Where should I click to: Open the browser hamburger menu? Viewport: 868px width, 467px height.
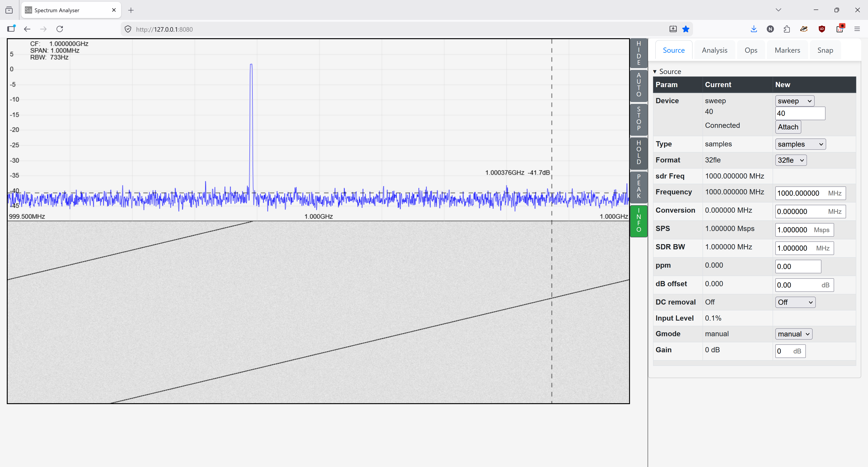857,29
